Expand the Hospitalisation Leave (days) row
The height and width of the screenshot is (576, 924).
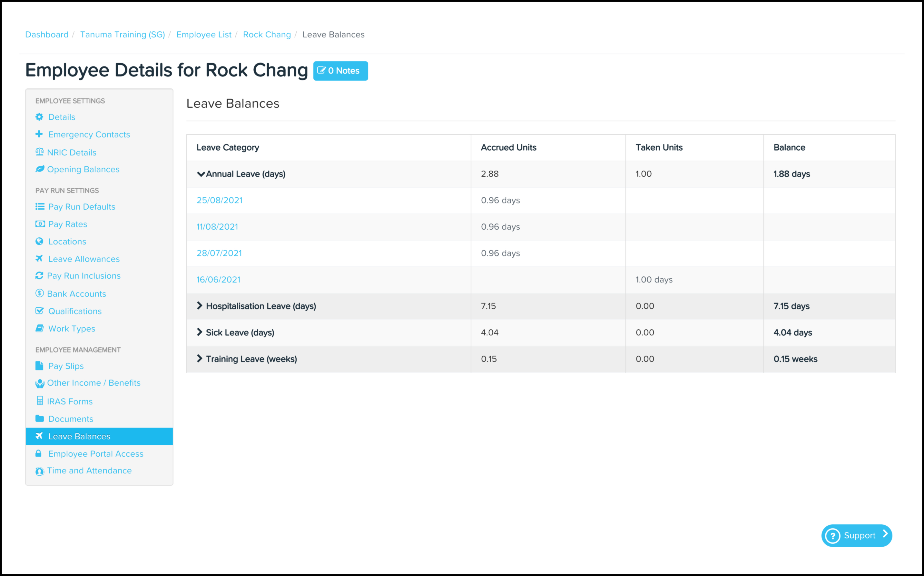[x=200, y=305]
